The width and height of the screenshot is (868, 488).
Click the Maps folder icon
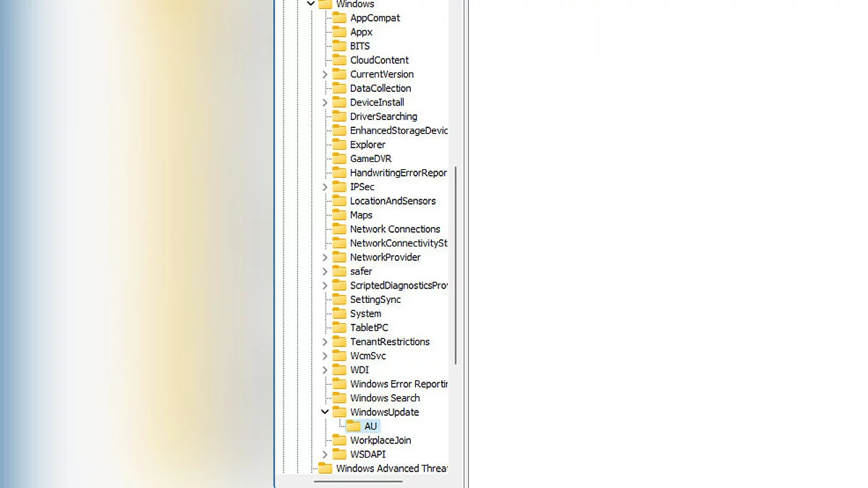click(x=339, y=215)
